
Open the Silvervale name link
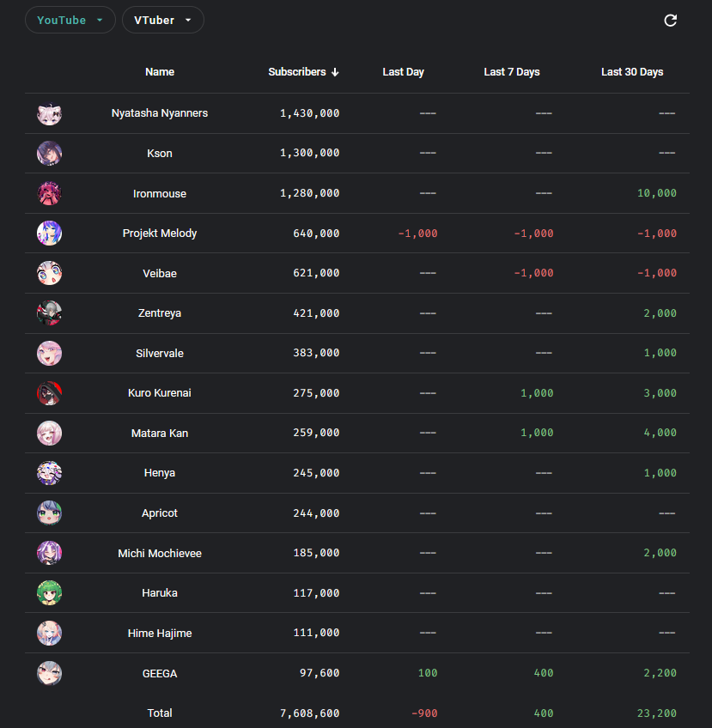click(160, 354)
